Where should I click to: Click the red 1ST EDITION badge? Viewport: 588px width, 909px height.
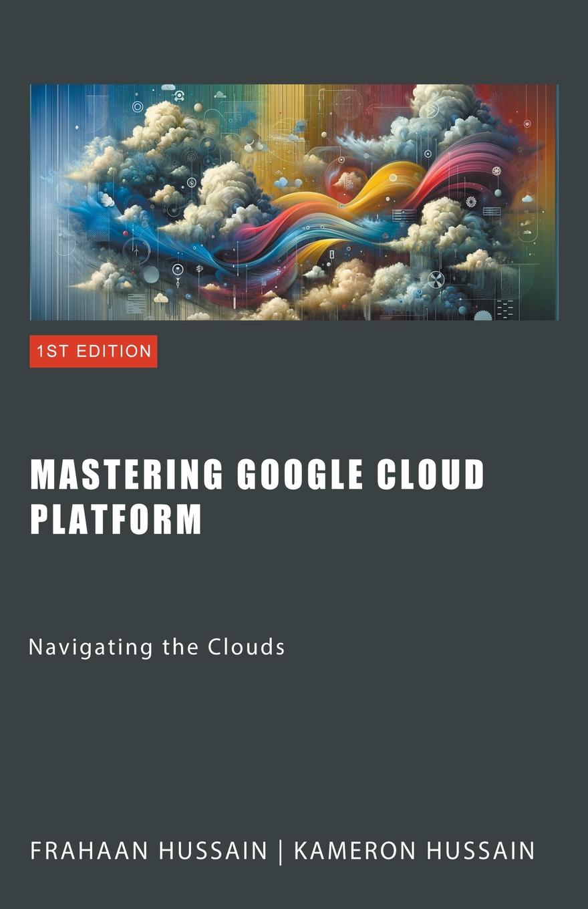click(94, 352)
